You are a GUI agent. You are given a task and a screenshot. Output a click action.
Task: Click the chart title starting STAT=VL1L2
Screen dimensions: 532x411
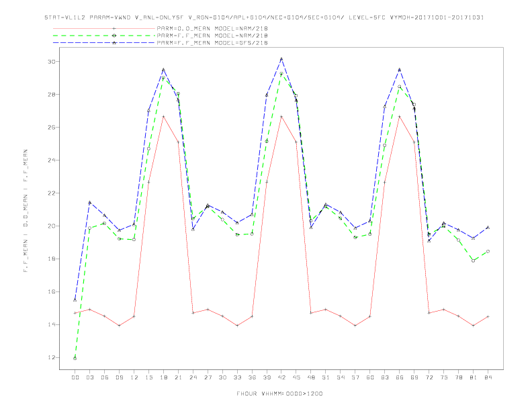264,17
